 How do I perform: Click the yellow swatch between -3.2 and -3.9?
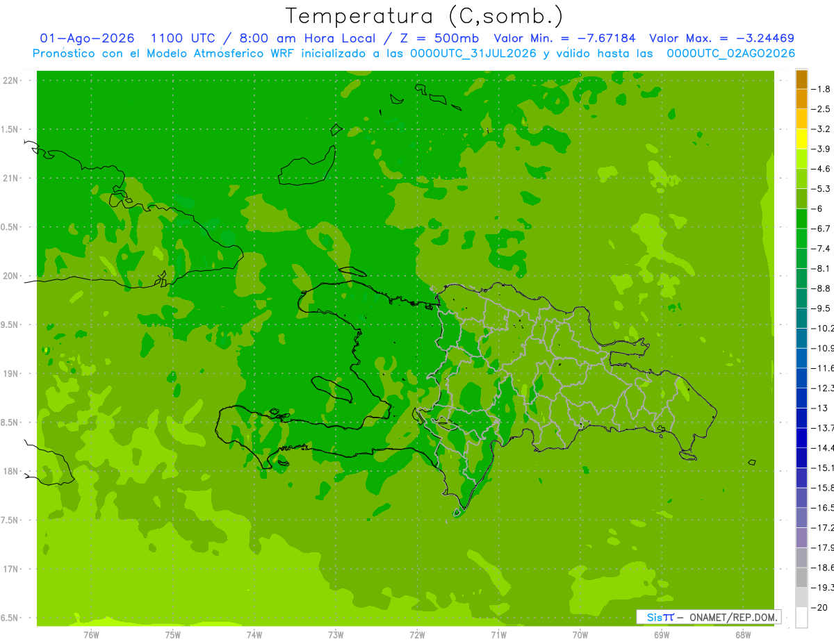(801, 139)
